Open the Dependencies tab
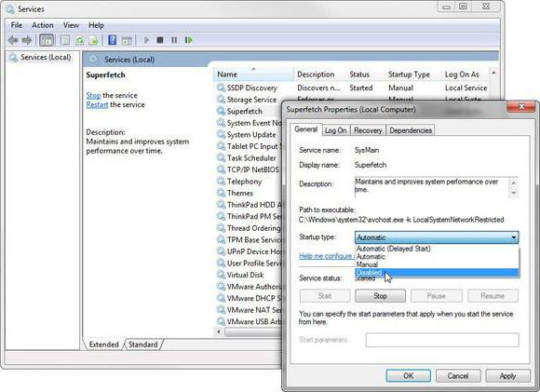This screenshot has height=392, width=540. (x=411, y=130)
